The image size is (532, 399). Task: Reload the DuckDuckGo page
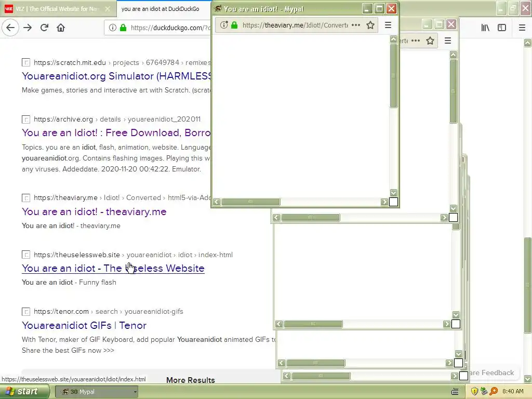tap(44, 28)
